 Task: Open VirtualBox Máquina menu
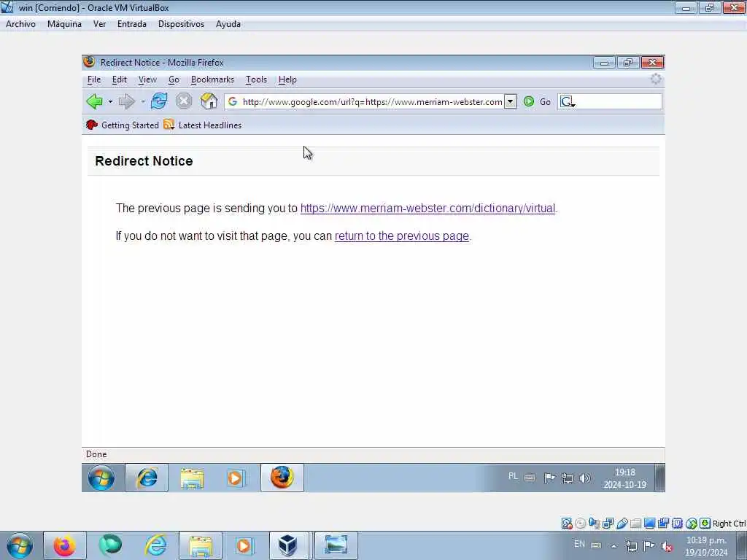(64, 24)
